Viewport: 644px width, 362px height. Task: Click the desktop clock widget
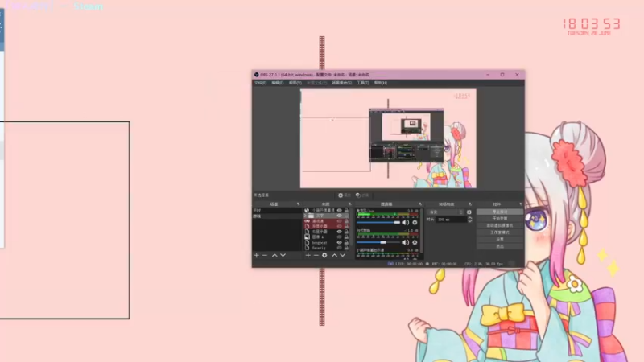(x=591, y=27)
